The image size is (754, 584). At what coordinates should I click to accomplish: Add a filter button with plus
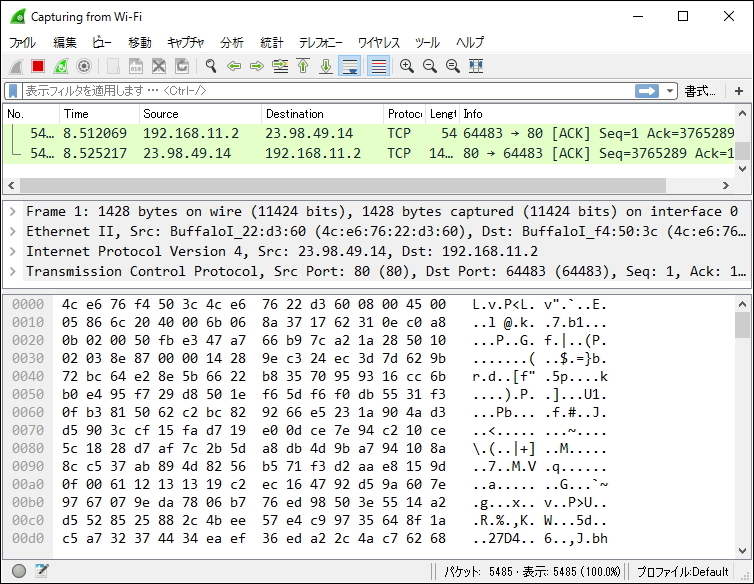click(x=739, y=91)
